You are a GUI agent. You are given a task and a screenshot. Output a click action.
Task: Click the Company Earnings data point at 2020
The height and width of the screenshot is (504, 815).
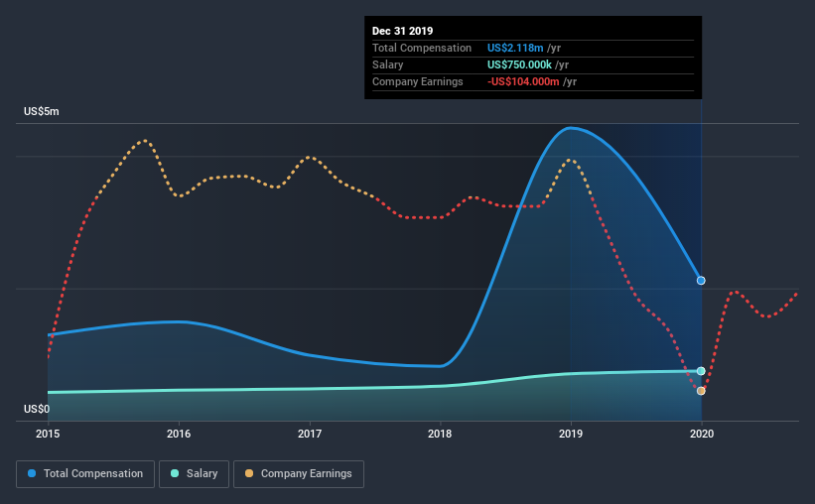701,391
